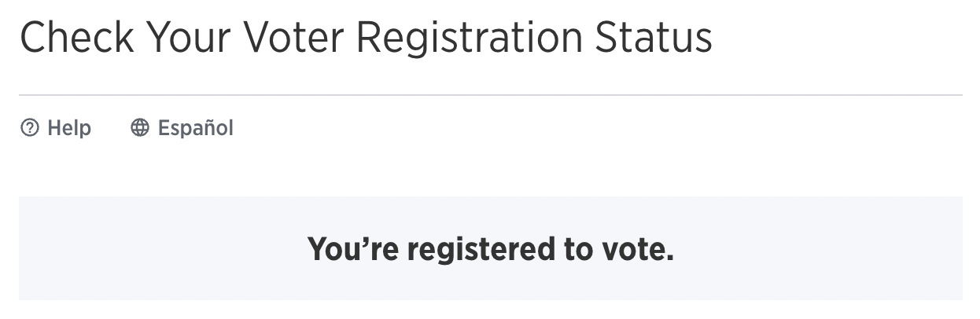Click the right edge of the gray status box
Viewport: 980px width, 319px height.
(x=960, y=248)
